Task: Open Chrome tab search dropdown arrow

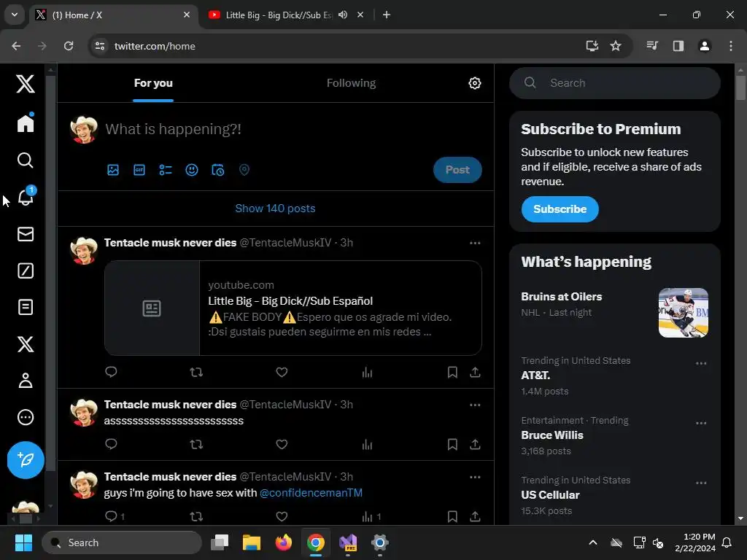Action: pyautogui.click(x=15, y=15)
